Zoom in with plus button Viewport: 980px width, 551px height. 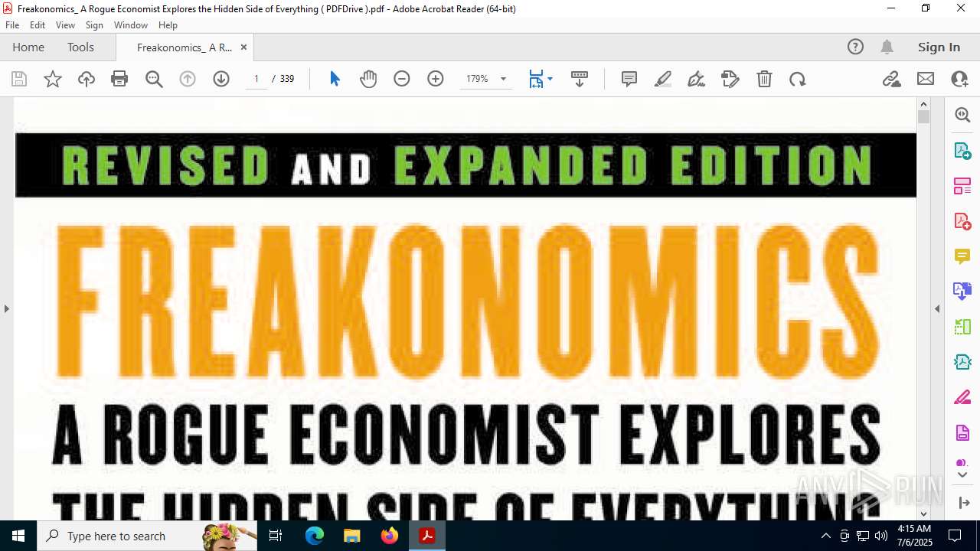(436, 79)
